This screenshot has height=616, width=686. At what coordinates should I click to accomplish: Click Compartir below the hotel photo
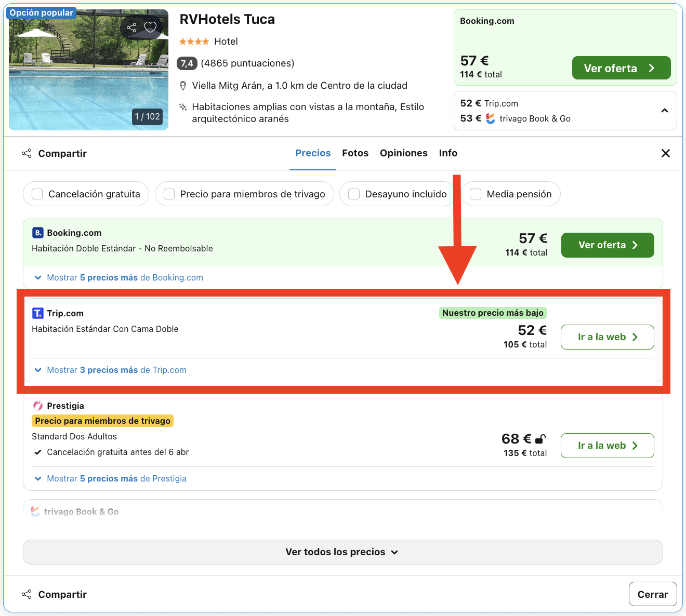(54, 153)
